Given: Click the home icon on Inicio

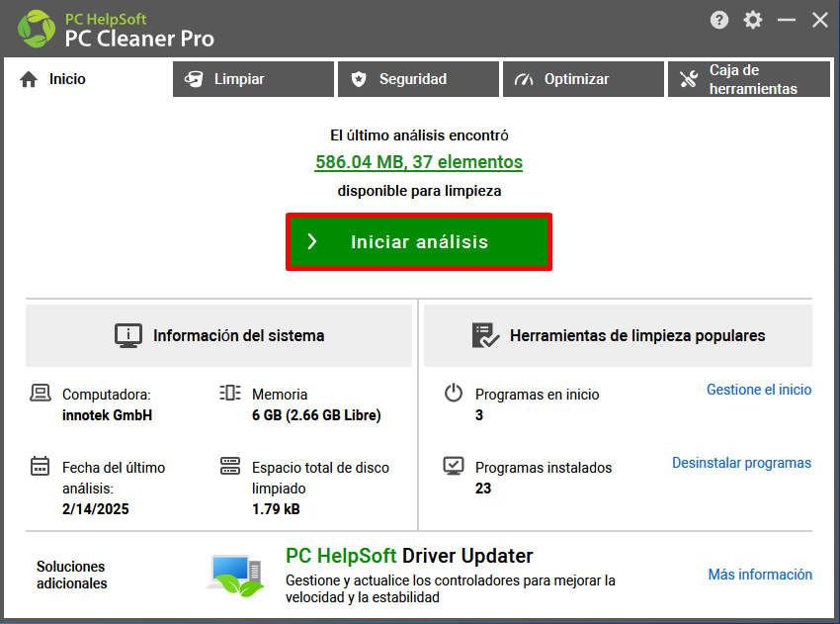Looking at the screenshot, I should [29, 79].
